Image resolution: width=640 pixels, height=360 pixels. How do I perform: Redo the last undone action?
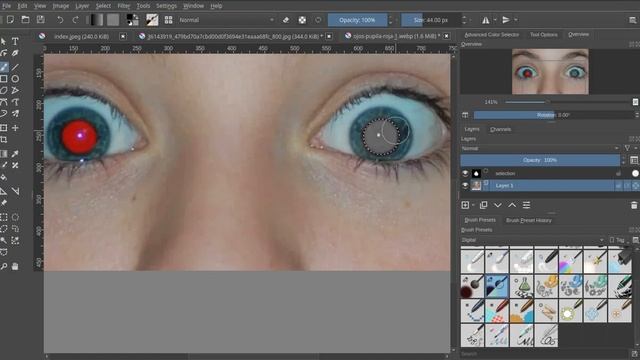[75, 20]
